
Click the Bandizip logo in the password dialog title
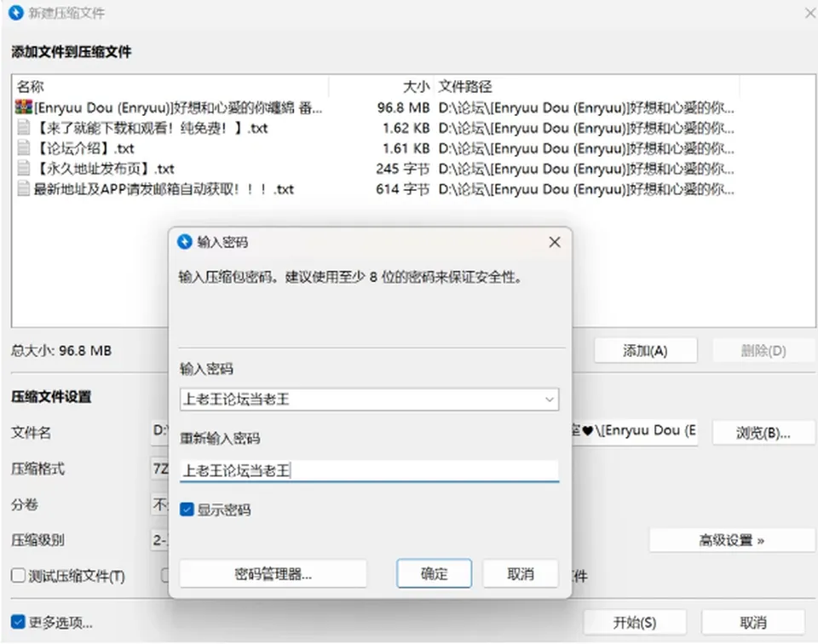pyautogui.click(x=185, y=242)
